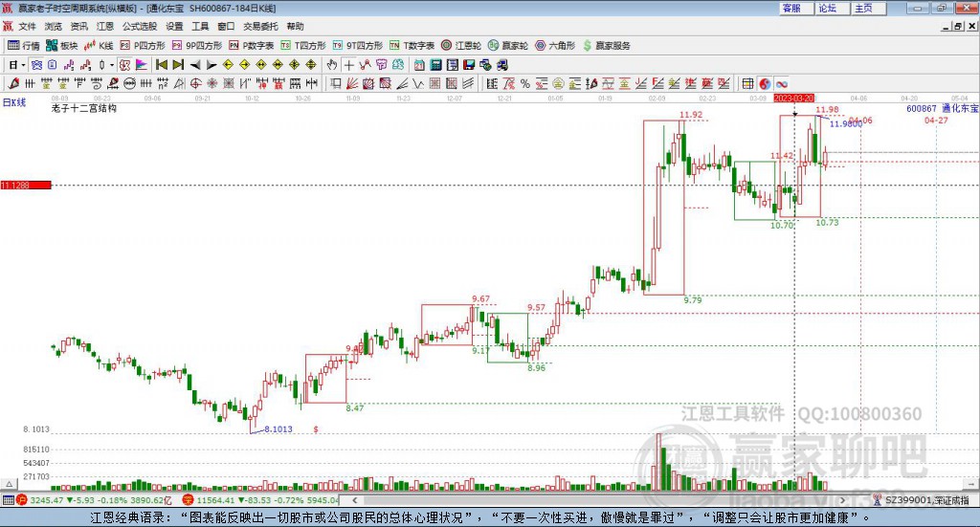Open the 公式选股 menu
This screenshot has height=527, width=980.
(140, 26)
